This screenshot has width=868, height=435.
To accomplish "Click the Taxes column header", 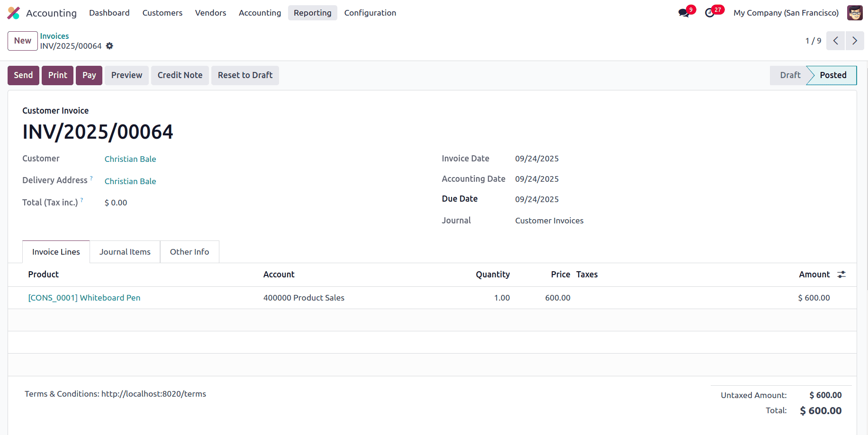I will click(x=587, y=275).
